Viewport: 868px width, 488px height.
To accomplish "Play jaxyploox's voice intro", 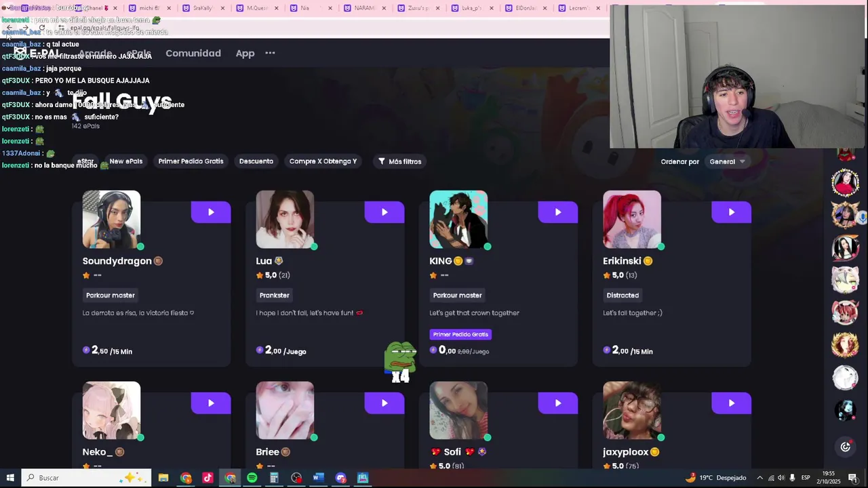I will point(732,403).
